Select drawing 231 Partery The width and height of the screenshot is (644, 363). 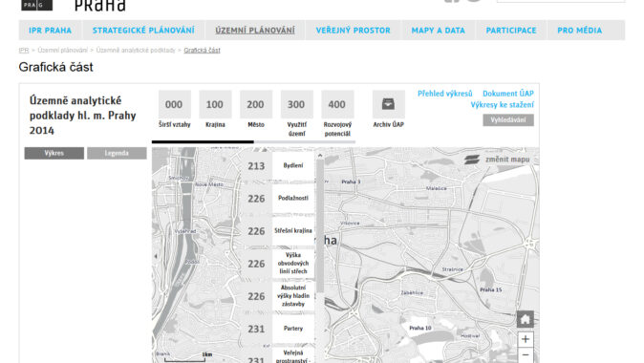[x=277, y=329]
